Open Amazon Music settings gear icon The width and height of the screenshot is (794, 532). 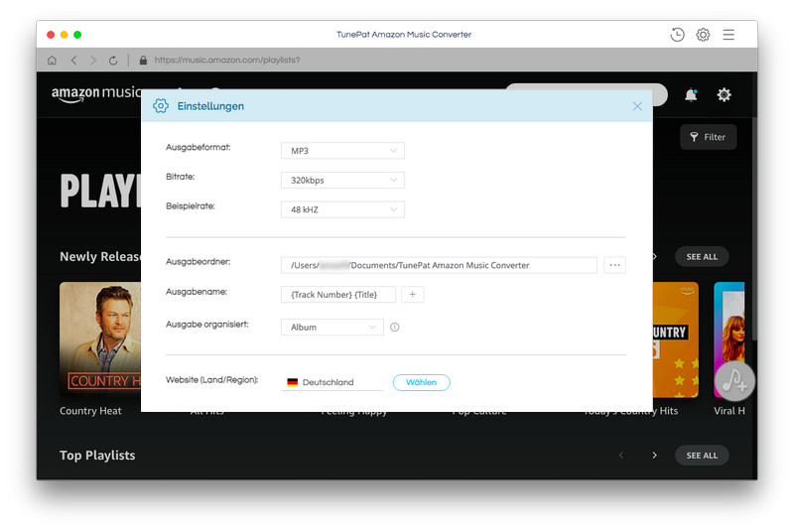click(x=725, y=94)
